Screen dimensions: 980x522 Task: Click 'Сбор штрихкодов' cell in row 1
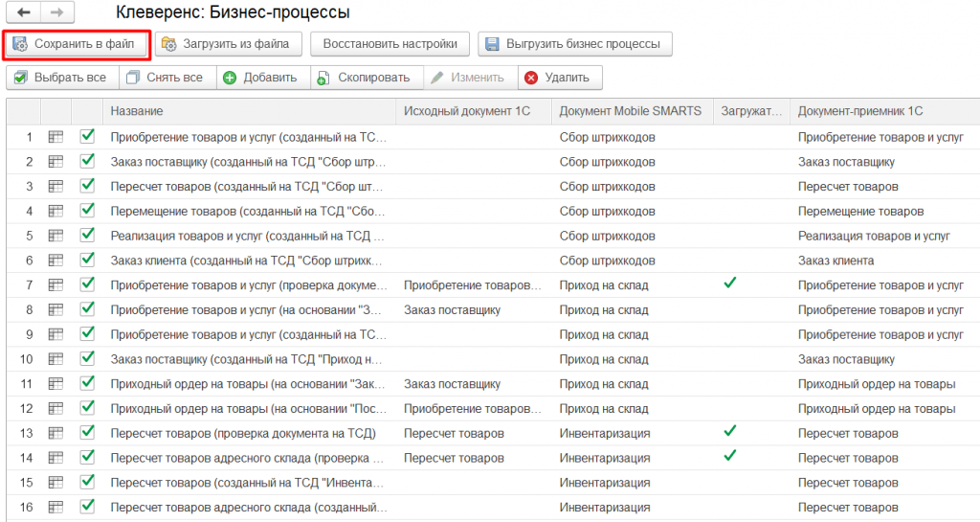point(607,137)
